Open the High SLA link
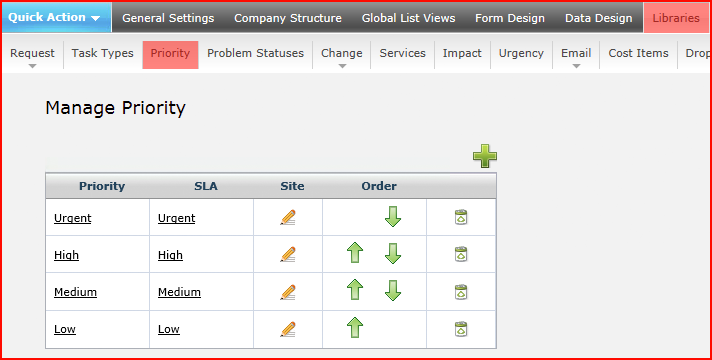This screenshot has width=712, height=360. coord(170,255)
